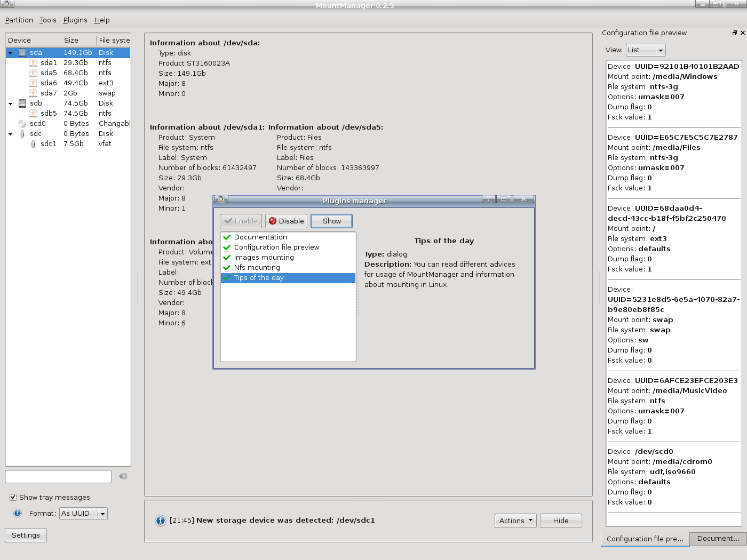This screenshot has height=560, width=747.
Task: Click the Hide notification button
Action: pyautogui.click(x=560, y=521)
